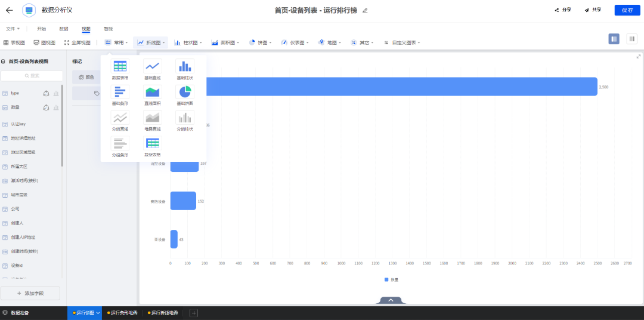Viewport: 644px width, 320px height.
Task: Add a new sheet with plus icon
Action: [x=194, y=313]
